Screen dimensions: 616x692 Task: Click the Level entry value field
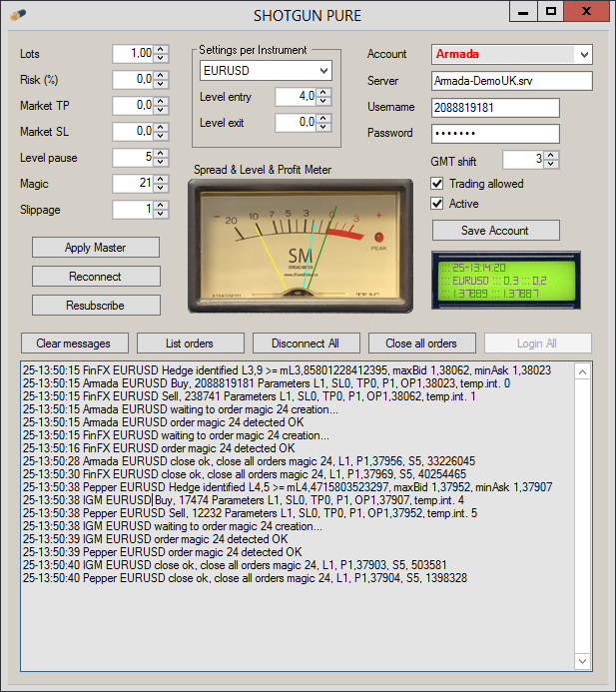point(297,97)
